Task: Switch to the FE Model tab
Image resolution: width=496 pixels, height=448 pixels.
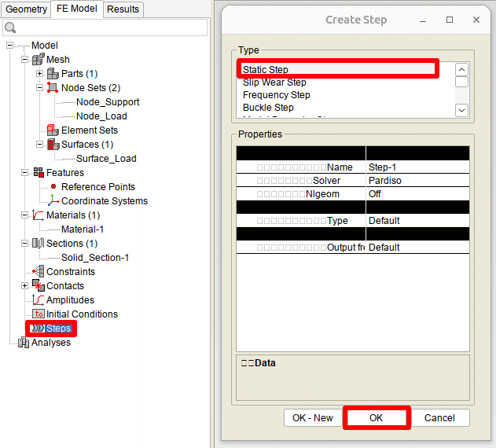Action: (x=76, y=9)
